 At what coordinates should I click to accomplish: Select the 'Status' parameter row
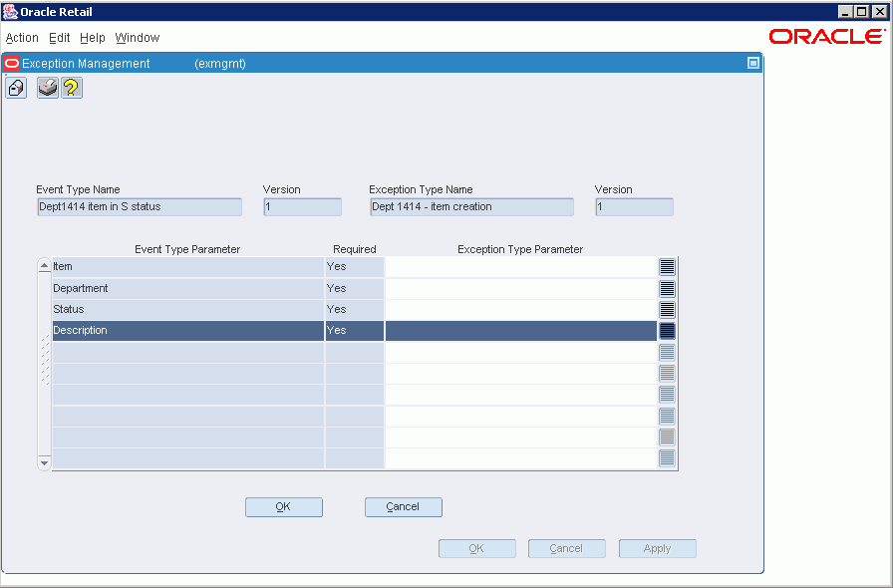pos(188,309)
